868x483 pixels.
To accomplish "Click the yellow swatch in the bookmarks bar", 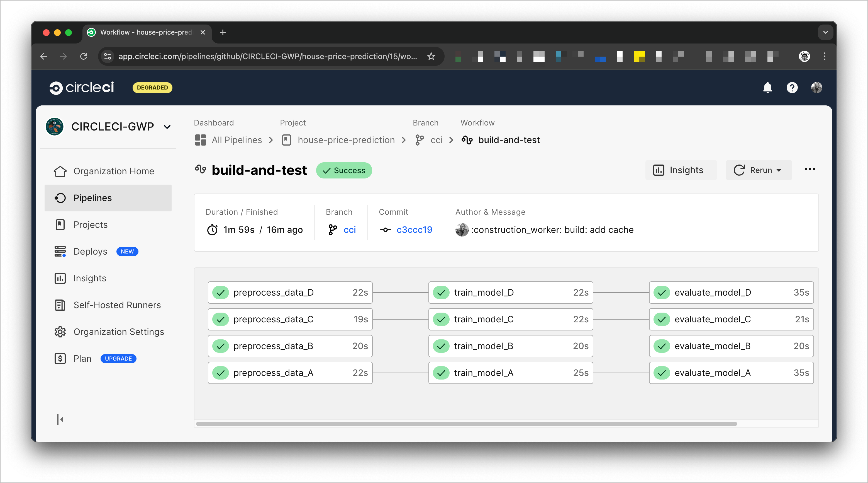I will [x=639, y=57].
